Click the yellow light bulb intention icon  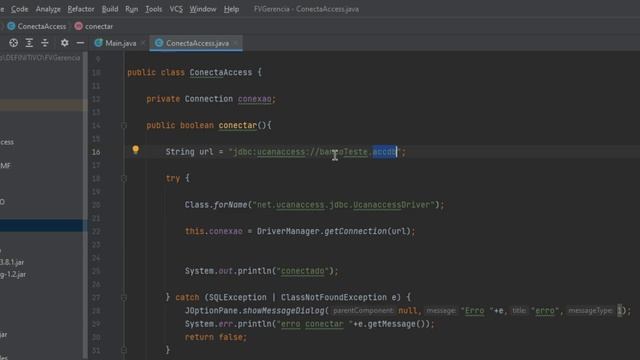pyautogui.click(x=136, y=150)
